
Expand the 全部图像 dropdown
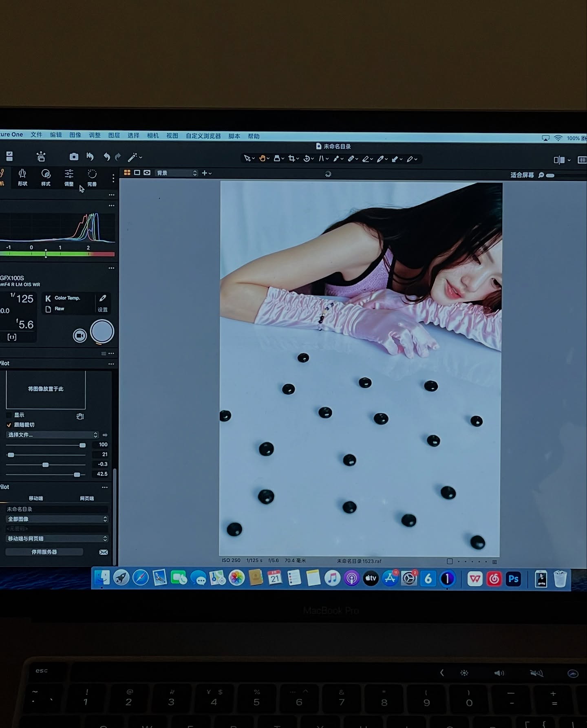pos(57,519)
